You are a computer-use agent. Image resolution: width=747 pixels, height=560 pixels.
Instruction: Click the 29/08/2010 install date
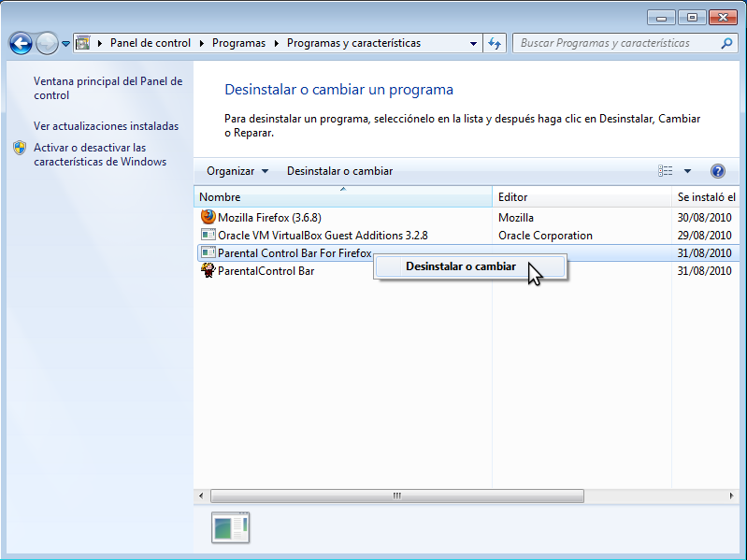coord(704,236)
